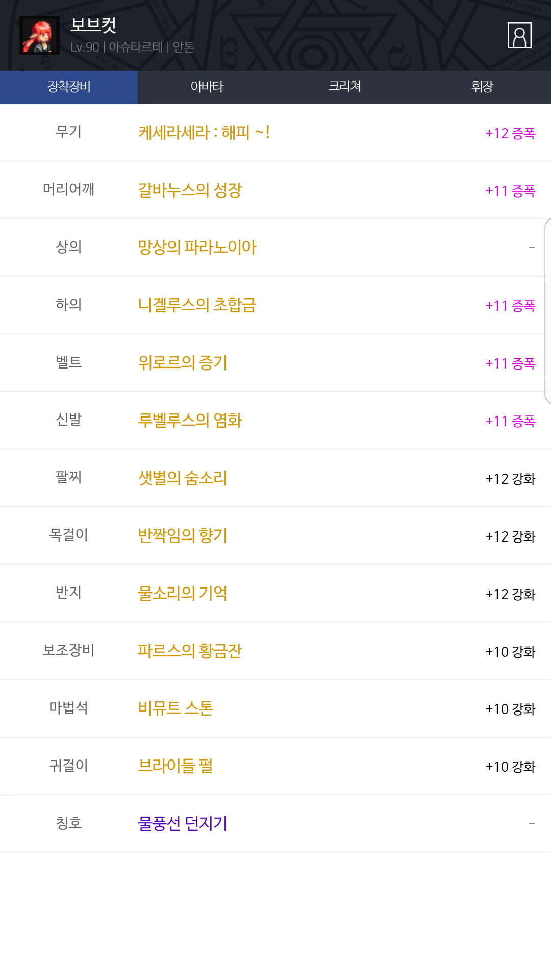Click the 니겔루스의 초합금 pants item
The height and width of the screenshot is (980, 551).
click(x=197, y=305)
